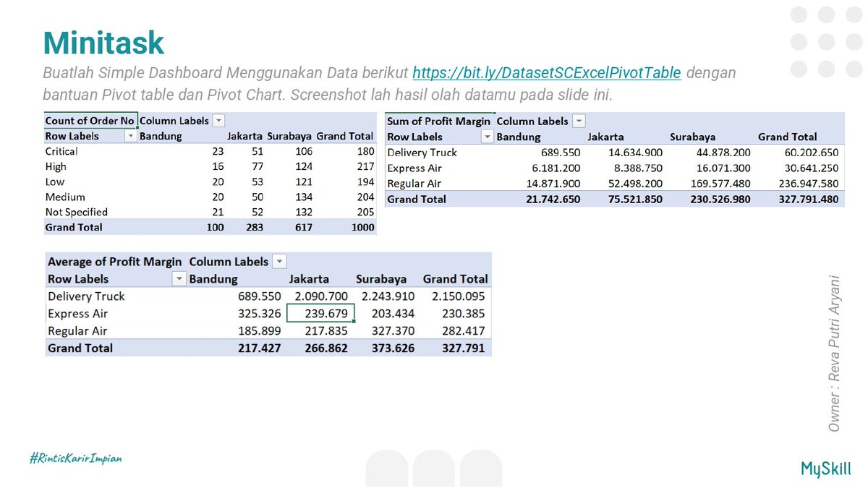Open Column Labels dropdown in Average of Profit Margin table
Screen dimensions: 868x488
(x=280, y=262)
